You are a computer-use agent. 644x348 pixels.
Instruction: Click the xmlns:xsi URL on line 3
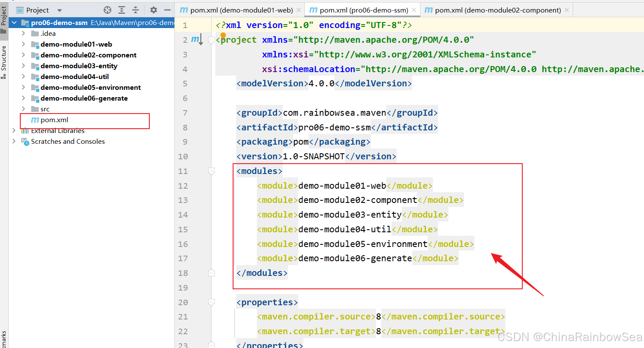(426, 54)
